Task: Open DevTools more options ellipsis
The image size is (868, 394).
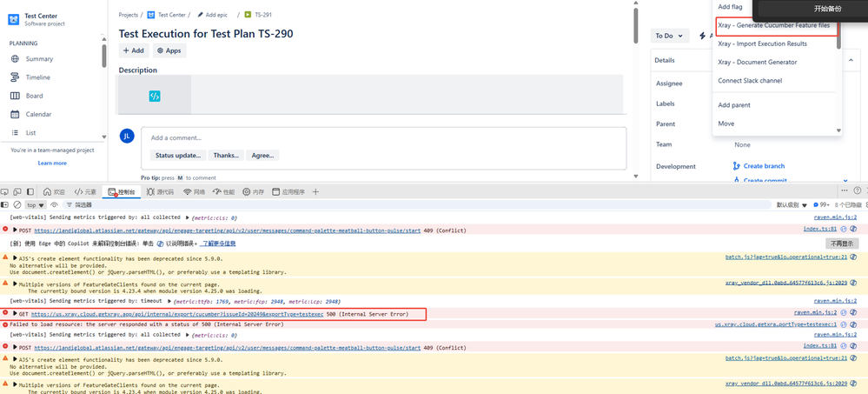Action: click(x=845, y=190)
